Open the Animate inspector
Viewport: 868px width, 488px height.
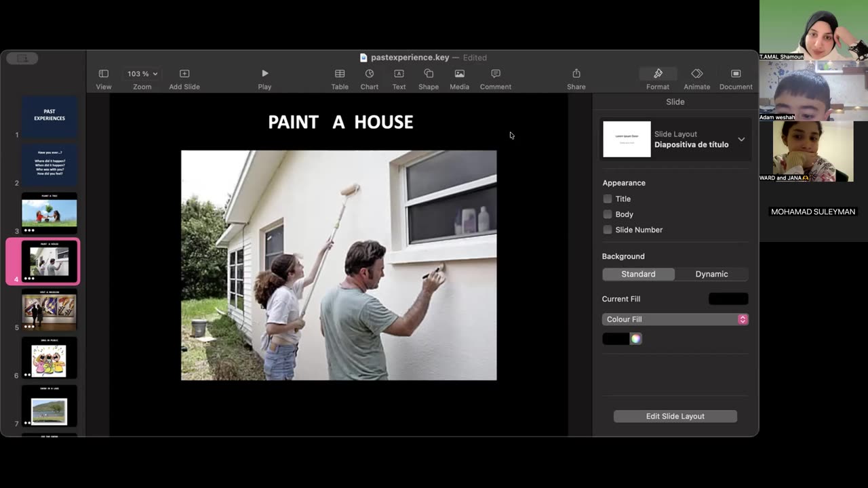(x=697, y=79)
